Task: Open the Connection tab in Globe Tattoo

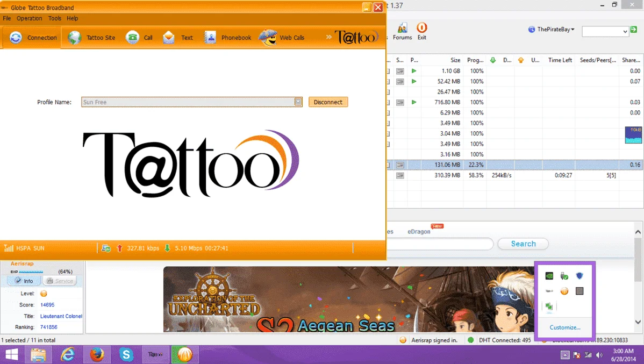Action: pyautogui.click(x=32, y=38)
